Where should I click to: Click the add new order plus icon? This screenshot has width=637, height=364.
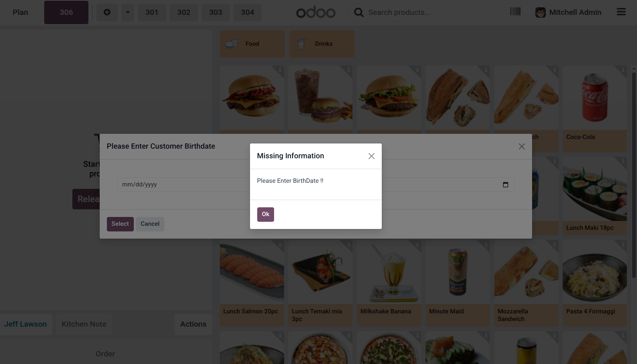click(x=107, y=12)
